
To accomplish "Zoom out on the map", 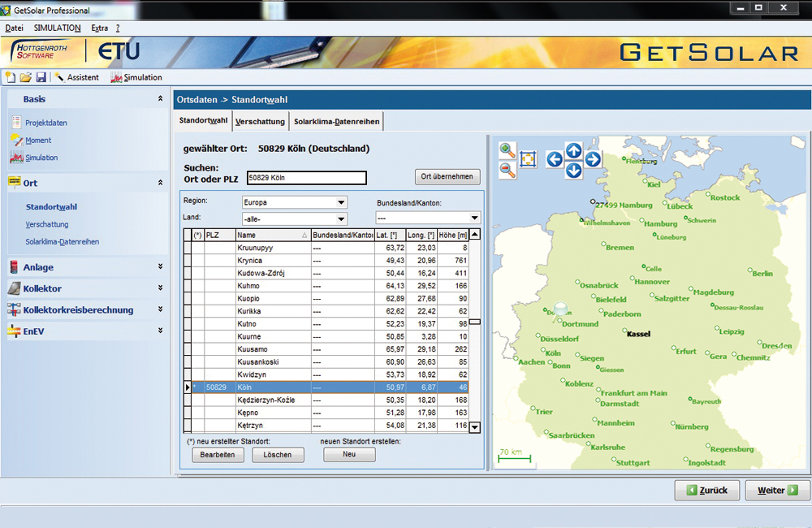I will pos(507,170).
